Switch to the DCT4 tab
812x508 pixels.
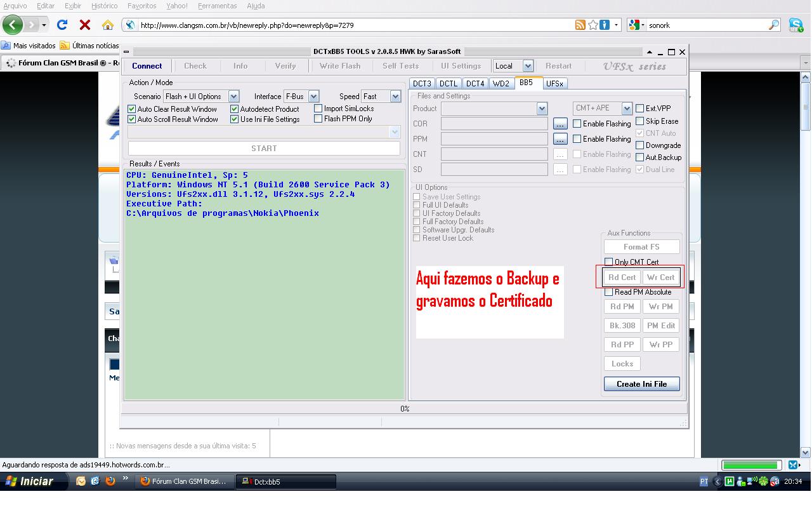tap(475, 84)
